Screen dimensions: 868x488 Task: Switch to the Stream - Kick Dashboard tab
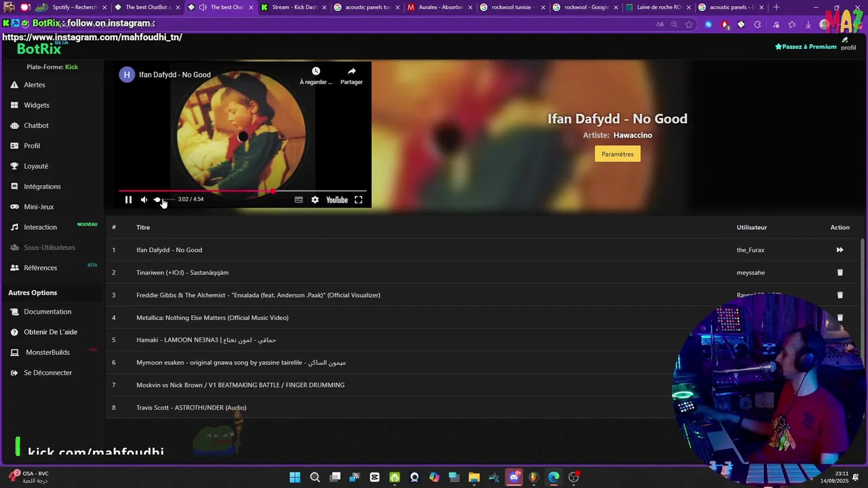(x=292, y=7)
